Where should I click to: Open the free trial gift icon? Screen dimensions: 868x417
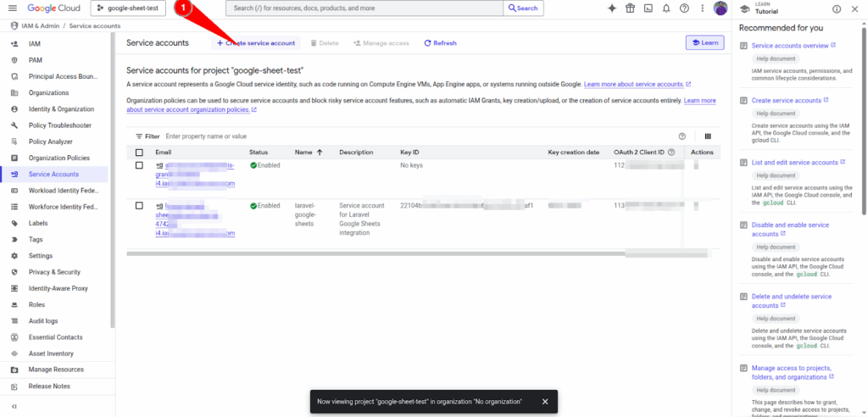coord(630,8)
